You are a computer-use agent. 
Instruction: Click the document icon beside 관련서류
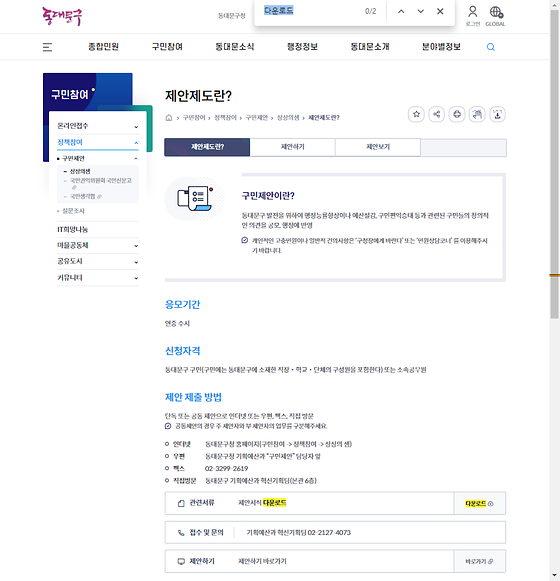click(181, 503)
